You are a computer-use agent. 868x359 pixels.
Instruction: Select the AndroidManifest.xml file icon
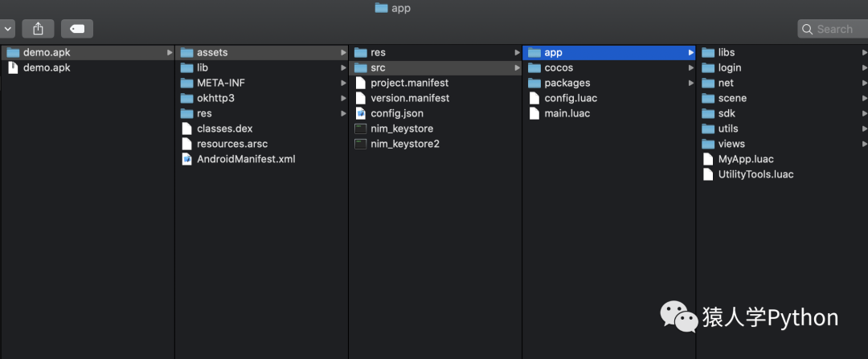[187, 159]
